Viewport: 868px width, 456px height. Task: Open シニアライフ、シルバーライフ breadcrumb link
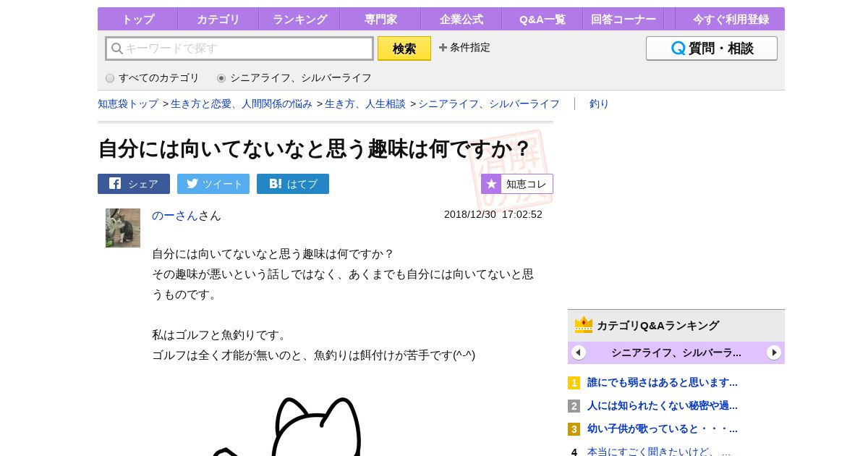tap(489, 104)
